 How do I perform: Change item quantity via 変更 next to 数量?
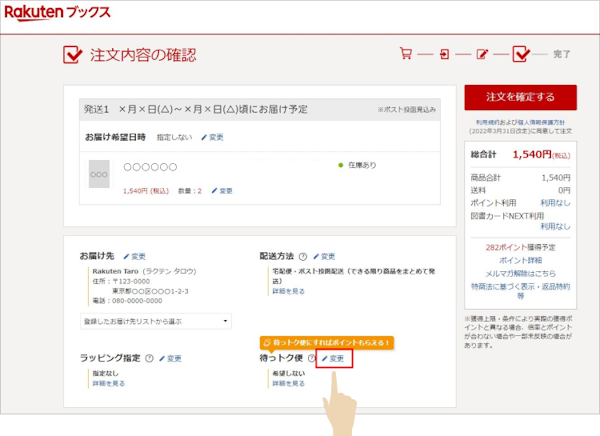click(222, 191)
